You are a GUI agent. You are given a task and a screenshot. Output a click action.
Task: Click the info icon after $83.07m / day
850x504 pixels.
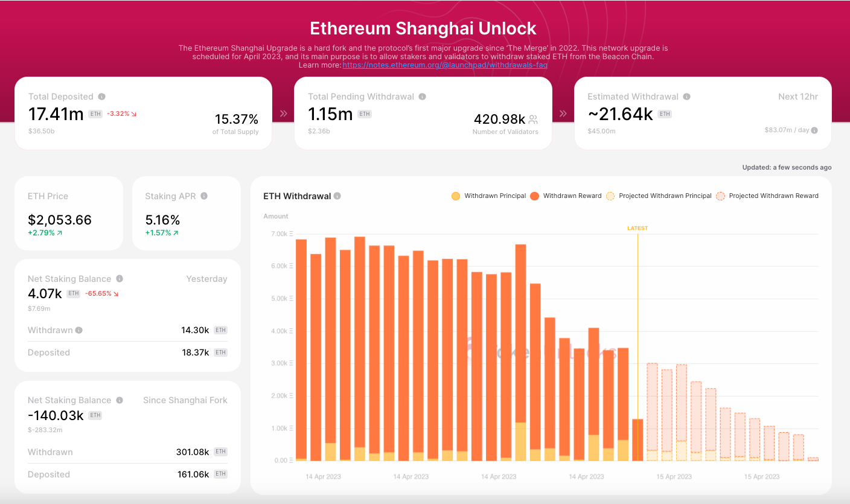click(814, 130)
